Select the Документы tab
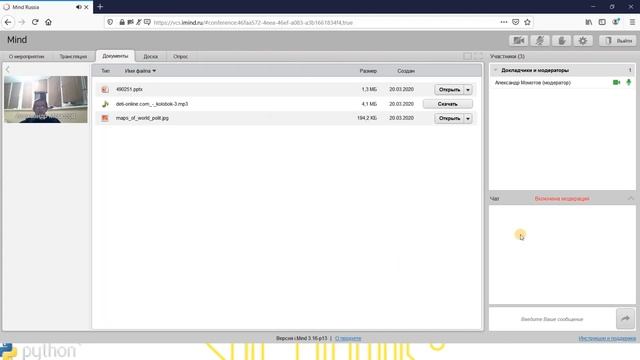Screen dimensions: 640x360 pyautogui.click(x=115, y=56)
